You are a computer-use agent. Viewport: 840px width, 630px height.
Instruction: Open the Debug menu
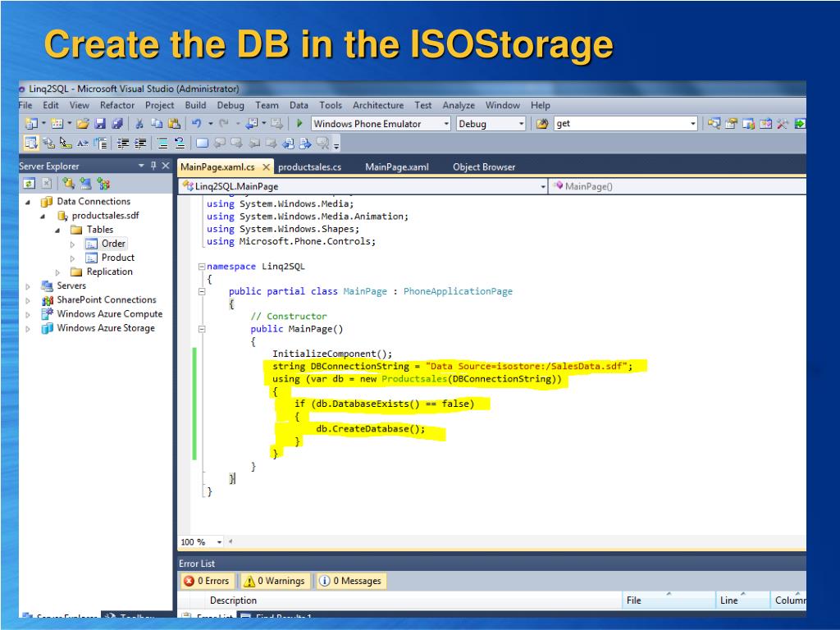231,106
